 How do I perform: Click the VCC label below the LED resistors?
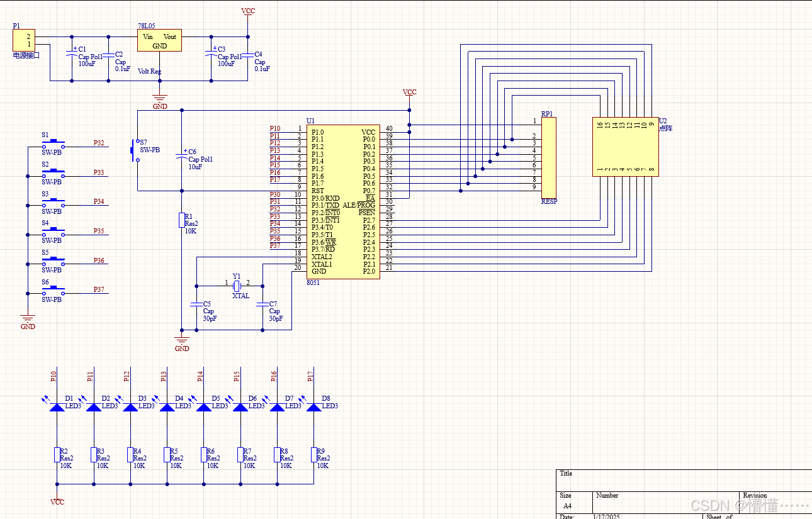click(57, 502)
